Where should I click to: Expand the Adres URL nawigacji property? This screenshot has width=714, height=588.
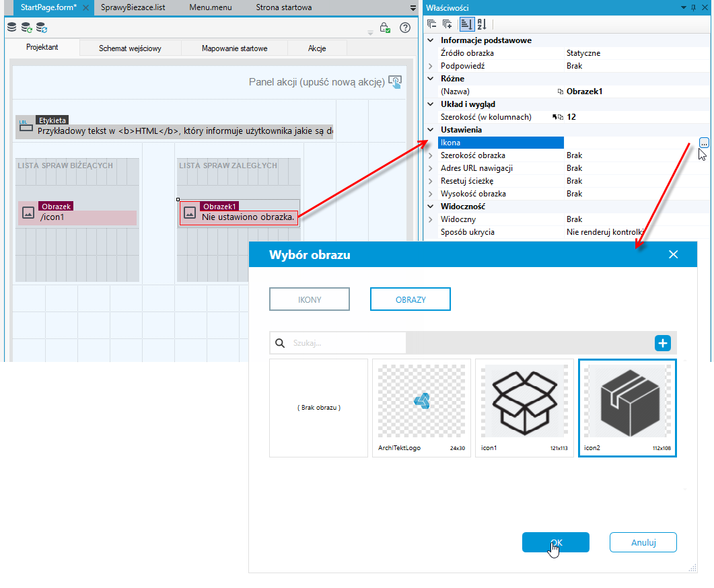point(430,168)
